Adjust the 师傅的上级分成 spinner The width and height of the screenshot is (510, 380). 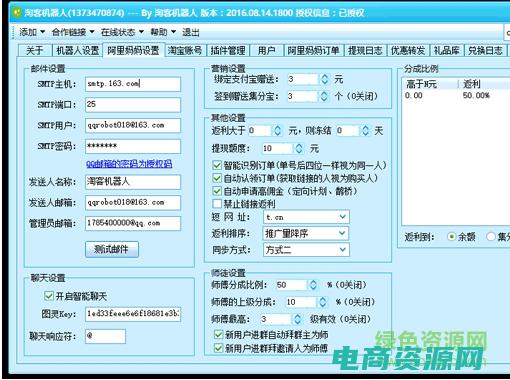point(322,302)
